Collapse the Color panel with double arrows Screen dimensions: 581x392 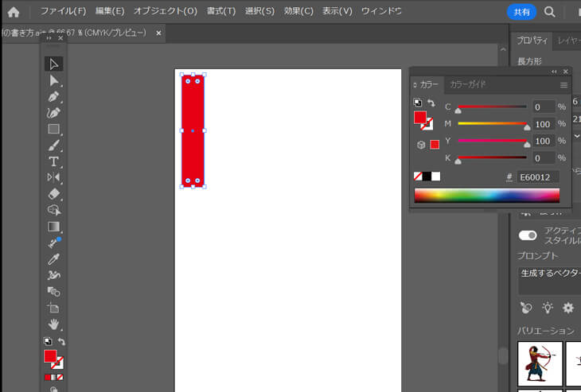[554, 72]
